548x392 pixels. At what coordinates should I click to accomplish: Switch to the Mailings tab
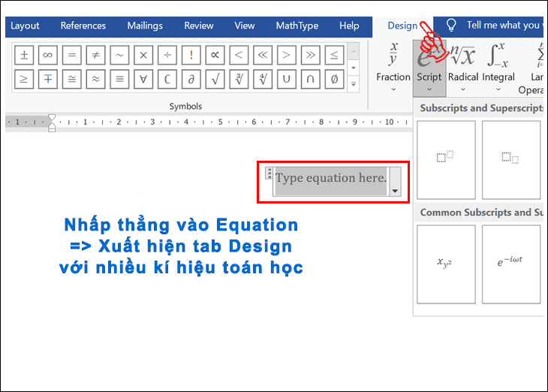tap(145, 26)
